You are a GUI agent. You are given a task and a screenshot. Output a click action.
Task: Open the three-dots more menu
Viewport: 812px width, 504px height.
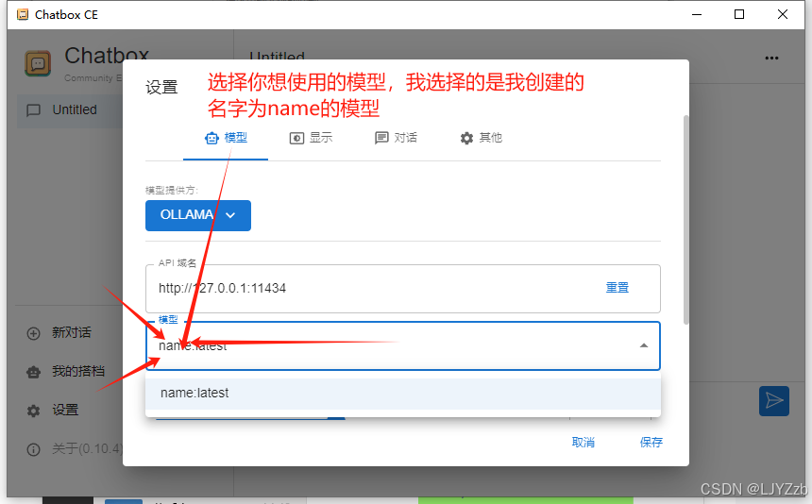tap(771, 58)
